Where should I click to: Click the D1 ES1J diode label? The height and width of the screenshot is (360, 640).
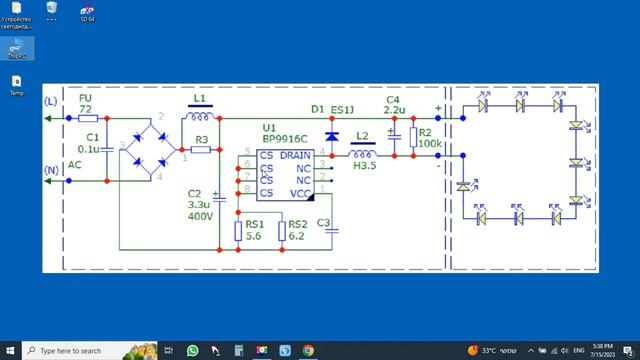click(332, 109)
